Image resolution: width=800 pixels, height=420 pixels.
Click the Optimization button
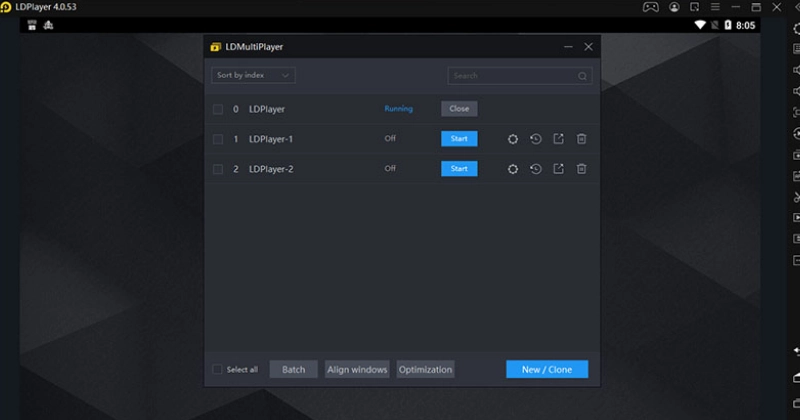[x=425, y=369]
